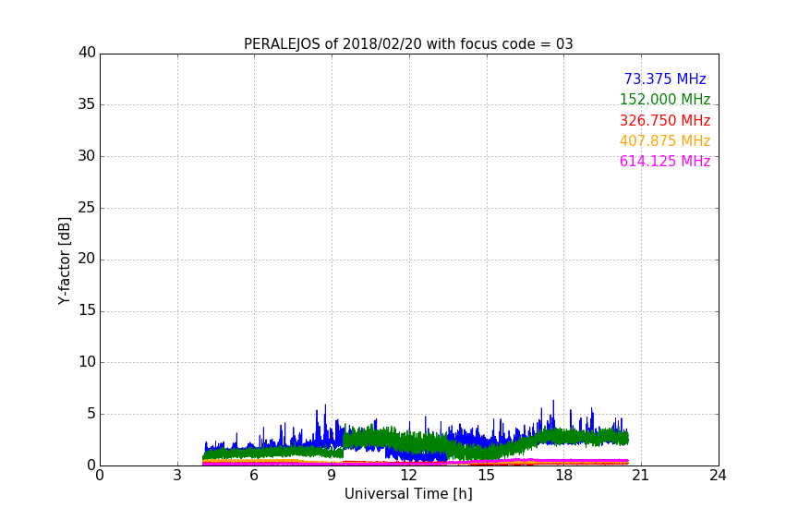Screen dimensions: 798x532
Task: Click the x-axis tick label '6'
Action: (254, 476)
